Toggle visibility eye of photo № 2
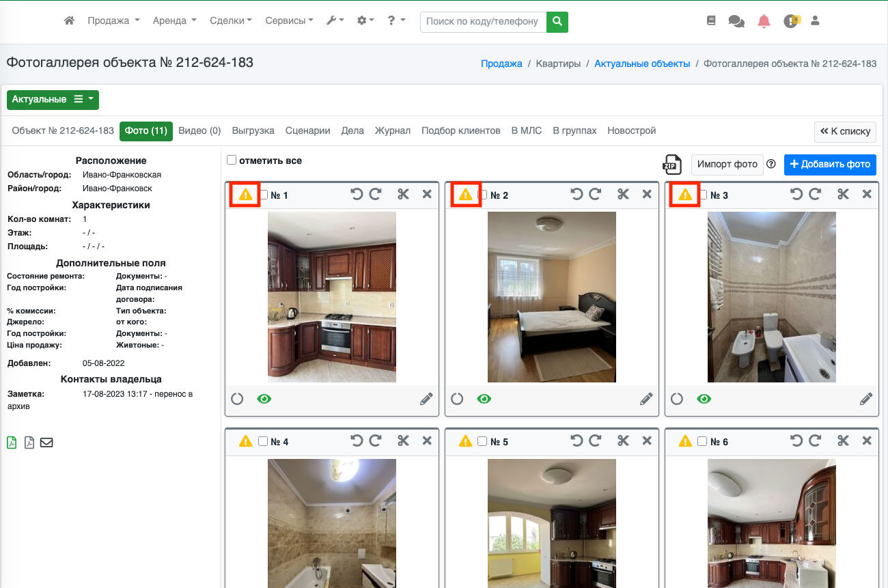The width and height of the screenshot is (888, 588). coord(484,399)
